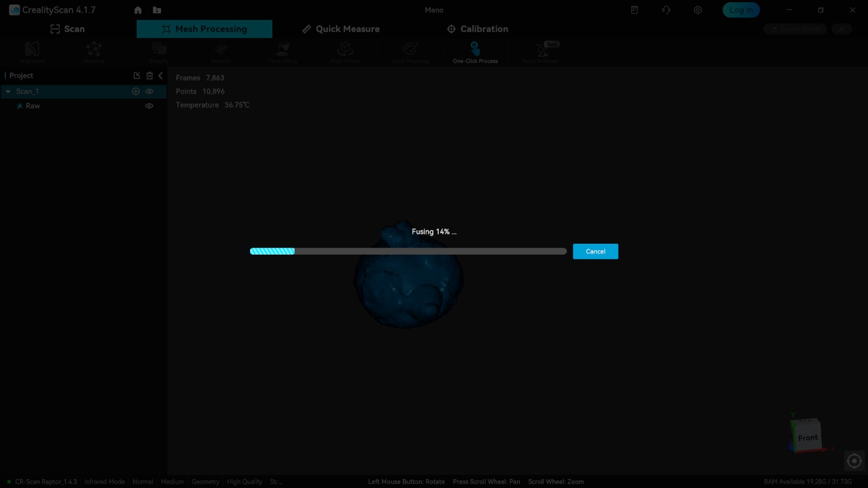Viewport: 868px width, 488px height.
Task: Click the Export Model button
Action: point(795,29)
